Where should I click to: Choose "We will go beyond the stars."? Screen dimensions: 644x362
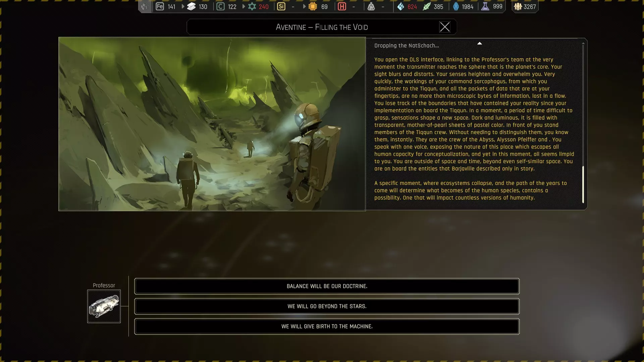click(x=327, y=306)
